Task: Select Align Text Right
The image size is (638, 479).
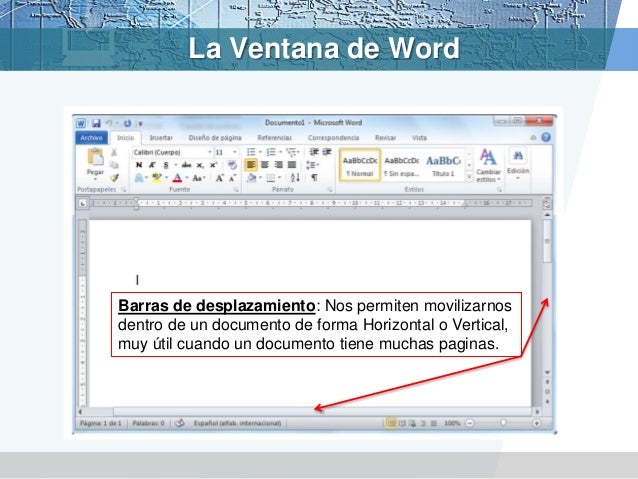Action: [278, 165]
